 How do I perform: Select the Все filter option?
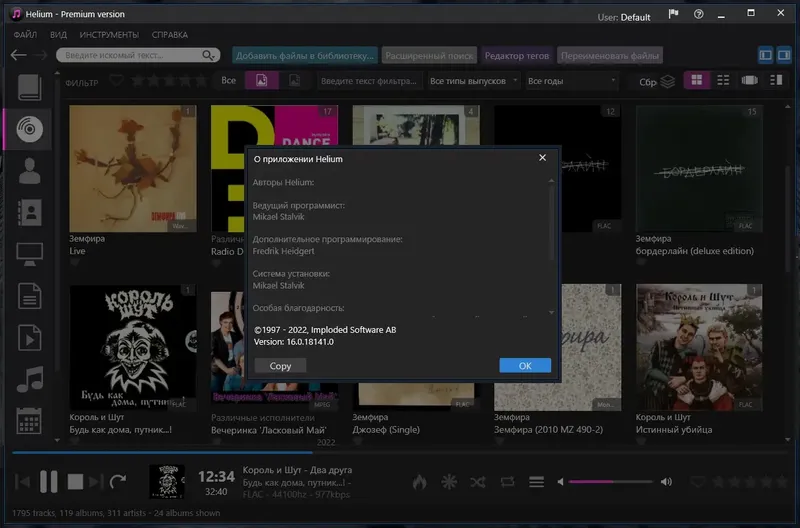click(229, 81)
